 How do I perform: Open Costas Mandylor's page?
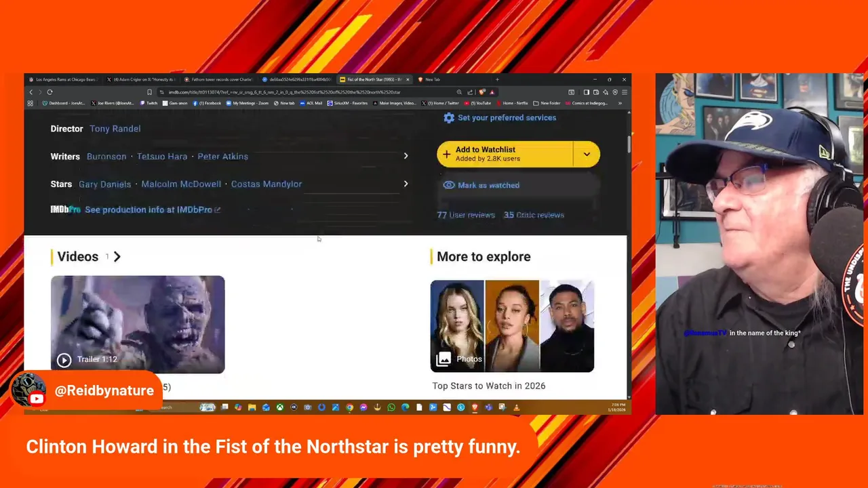click(x=267, y=184)
